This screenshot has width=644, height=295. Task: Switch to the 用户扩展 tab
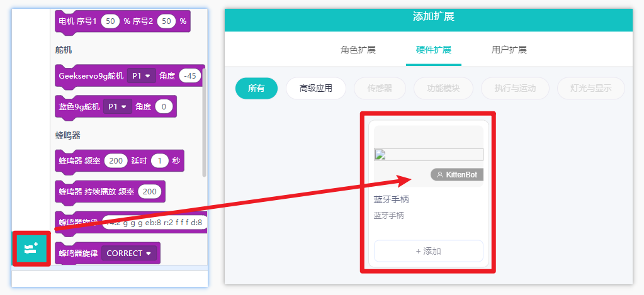pos(509,50)
